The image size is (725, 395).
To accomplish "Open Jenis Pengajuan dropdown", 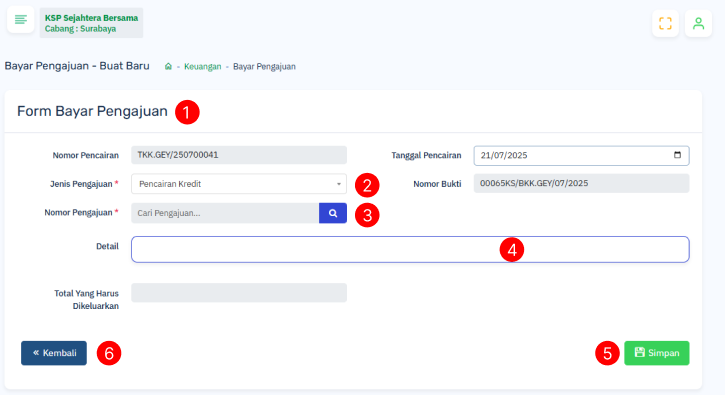I will coord(239,184).
